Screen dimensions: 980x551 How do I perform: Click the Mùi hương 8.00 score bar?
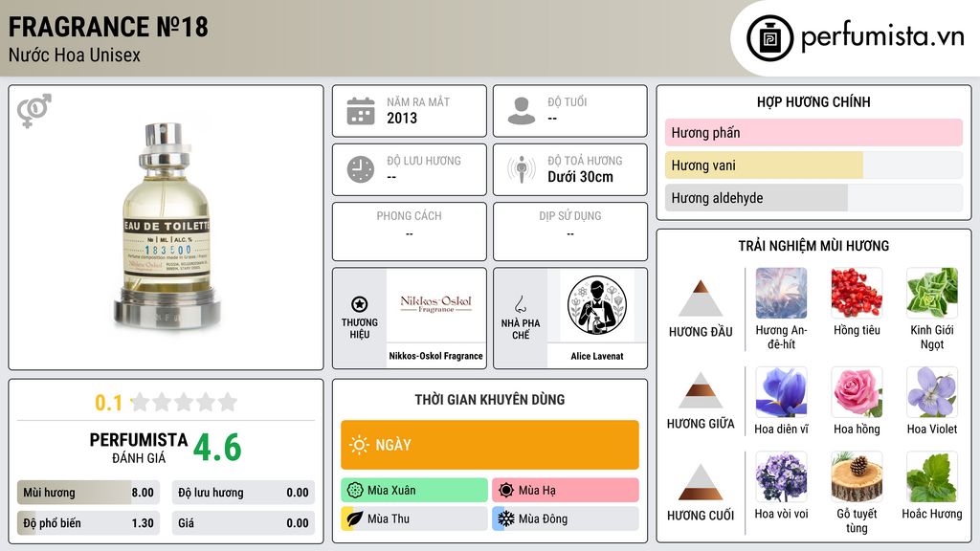(89, 493)
